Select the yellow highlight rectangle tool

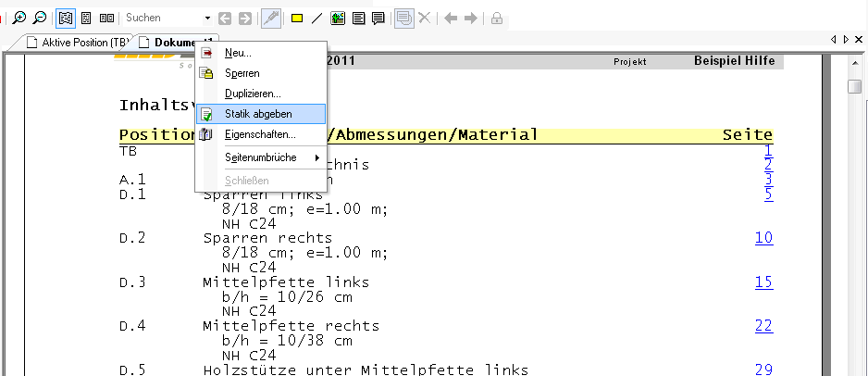pyautogui.click(x=297, y=19)
